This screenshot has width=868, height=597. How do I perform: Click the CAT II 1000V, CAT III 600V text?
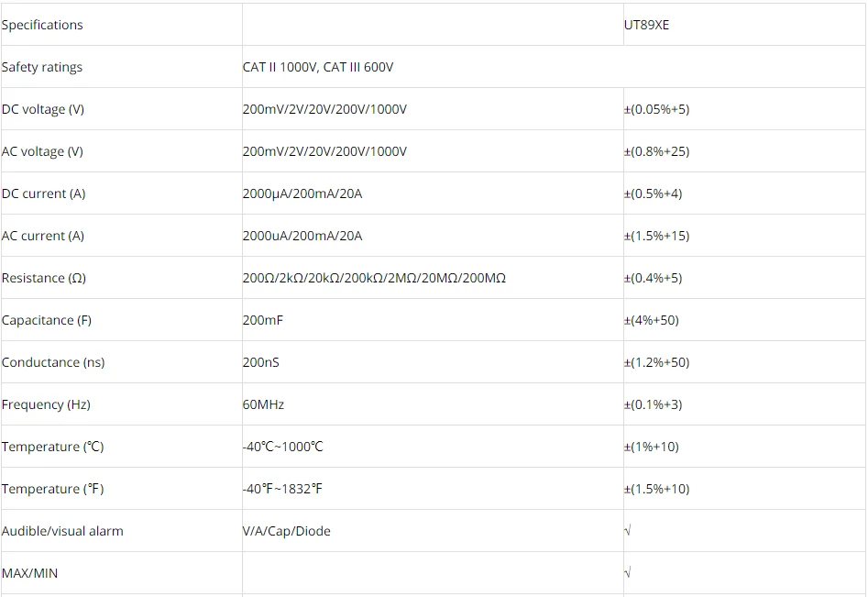pyautogui.click(x=318, y=67)
